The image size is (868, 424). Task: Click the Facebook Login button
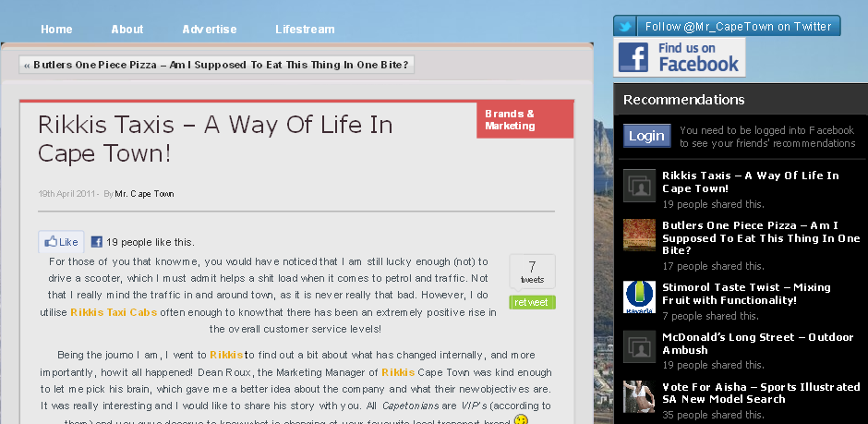(x=646, y=136)
